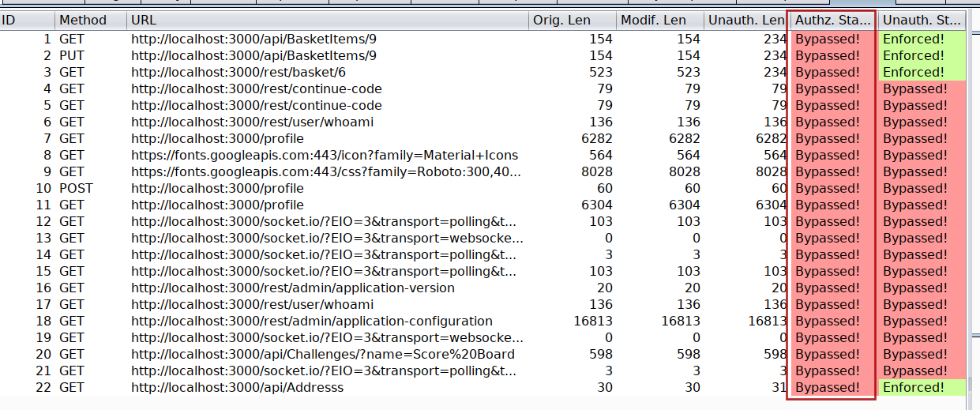
Task: Select ID 19 socket.io websocket row
Action: [483, 337]
